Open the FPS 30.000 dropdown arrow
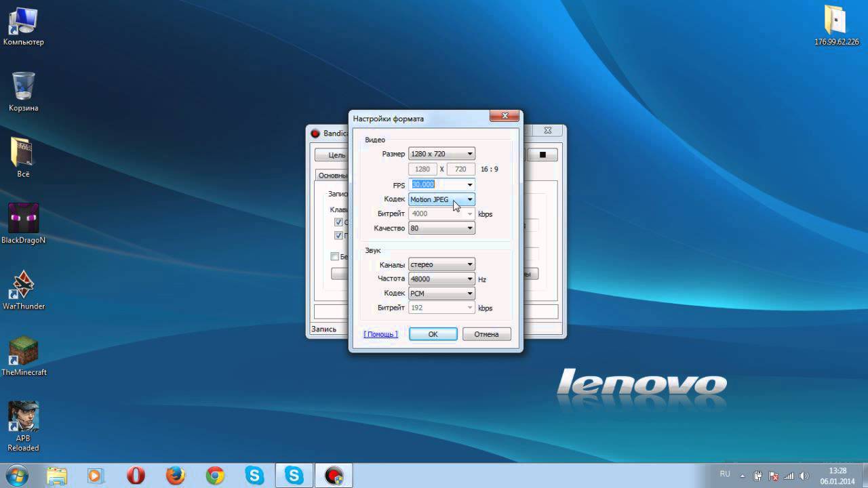868x488 pixels. 469,184
